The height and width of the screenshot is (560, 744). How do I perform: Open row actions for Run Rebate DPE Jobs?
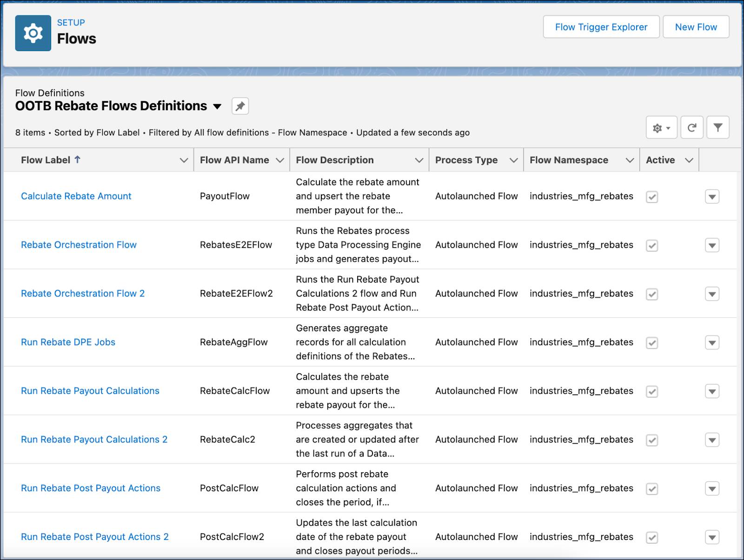[x=712, y=343]
